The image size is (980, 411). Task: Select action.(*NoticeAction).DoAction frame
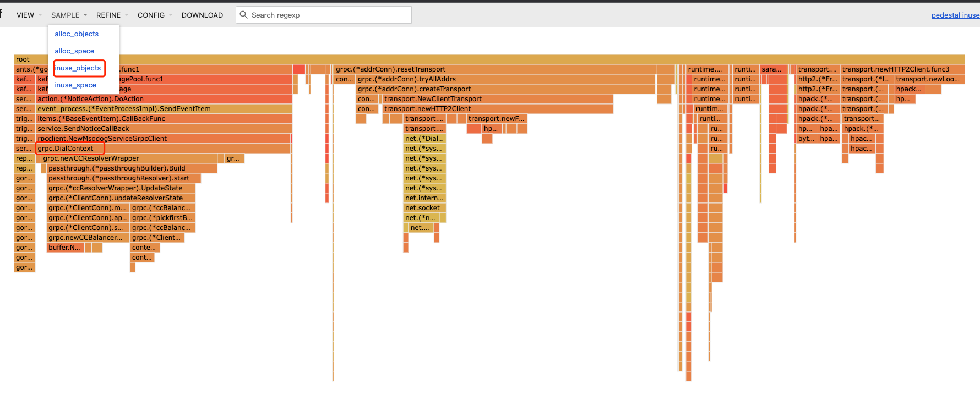pyautogui.click(x=164, y=99)
